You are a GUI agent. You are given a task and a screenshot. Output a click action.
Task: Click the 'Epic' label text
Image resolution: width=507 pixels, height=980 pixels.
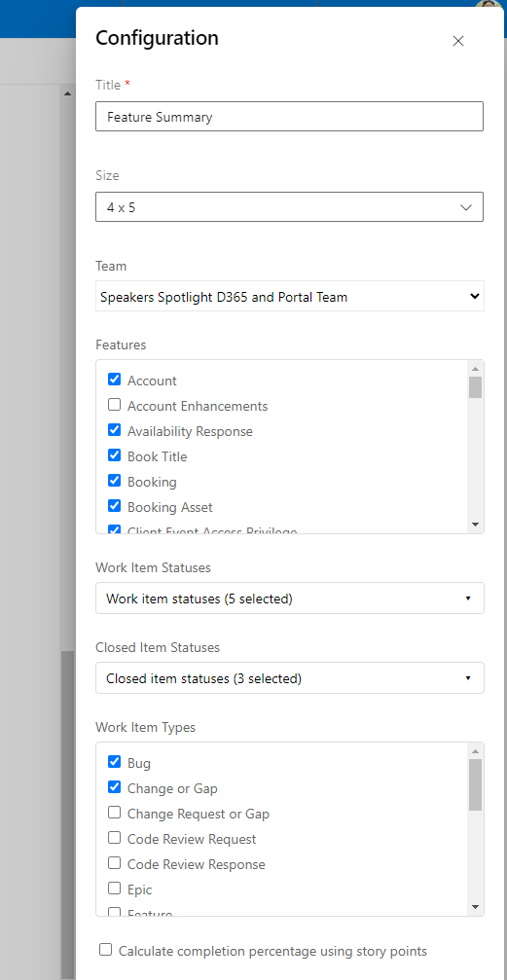click(139, 889)
